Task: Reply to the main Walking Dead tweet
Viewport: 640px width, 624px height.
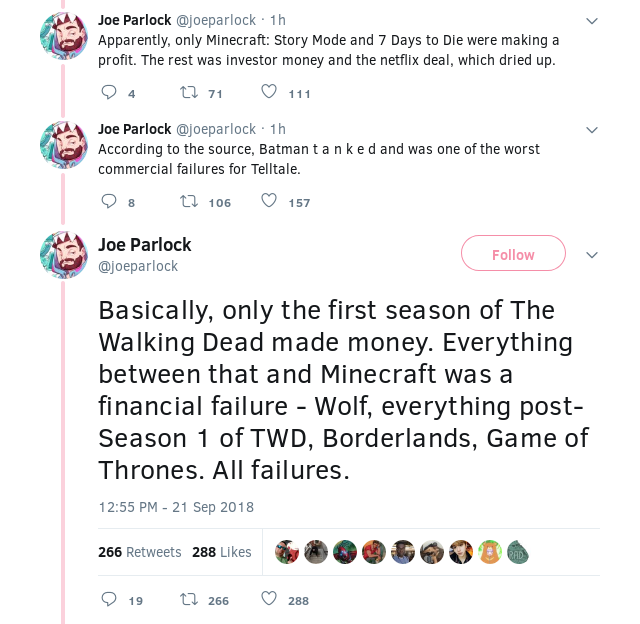Action: (109, 599)
